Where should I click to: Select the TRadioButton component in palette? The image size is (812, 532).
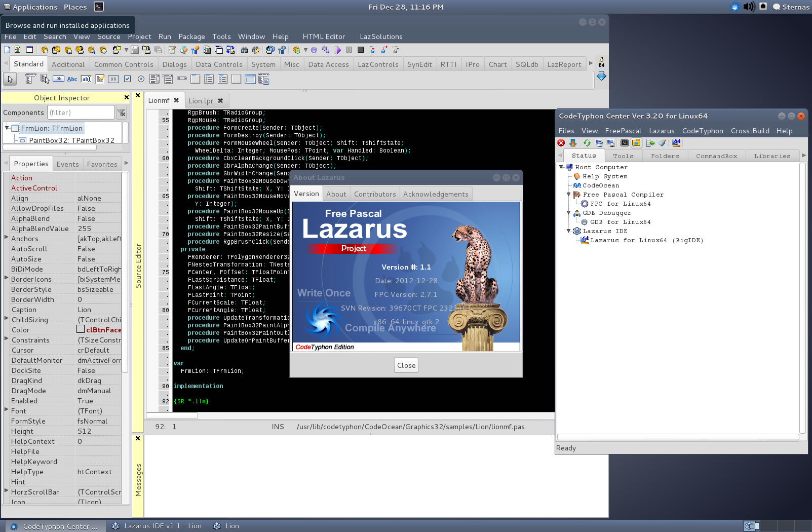click(x=141, y=79)
